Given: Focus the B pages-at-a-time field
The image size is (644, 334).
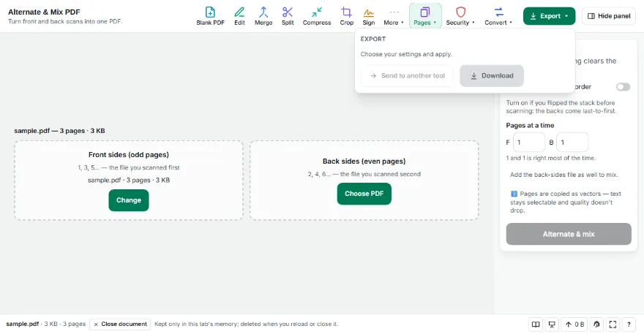Looking at the screenshot, I should click(572, 143).
